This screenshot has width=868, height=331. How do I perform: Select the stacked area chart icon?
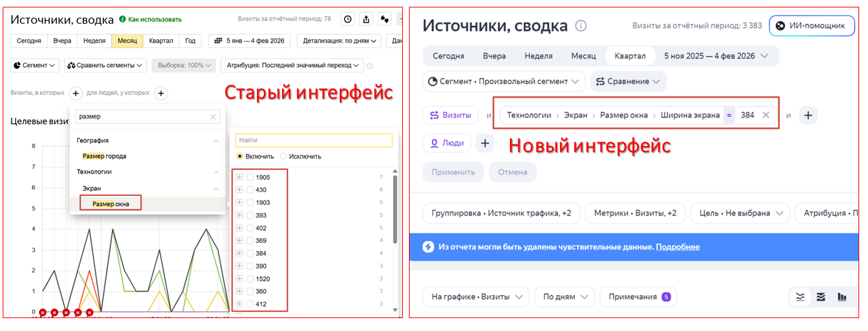click(x=821, y=297)
